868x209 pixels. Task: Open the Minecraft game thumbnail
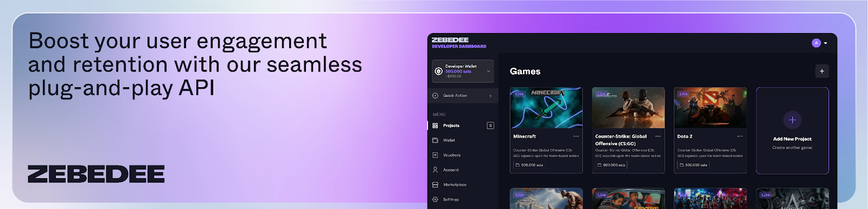coord(546,108)
